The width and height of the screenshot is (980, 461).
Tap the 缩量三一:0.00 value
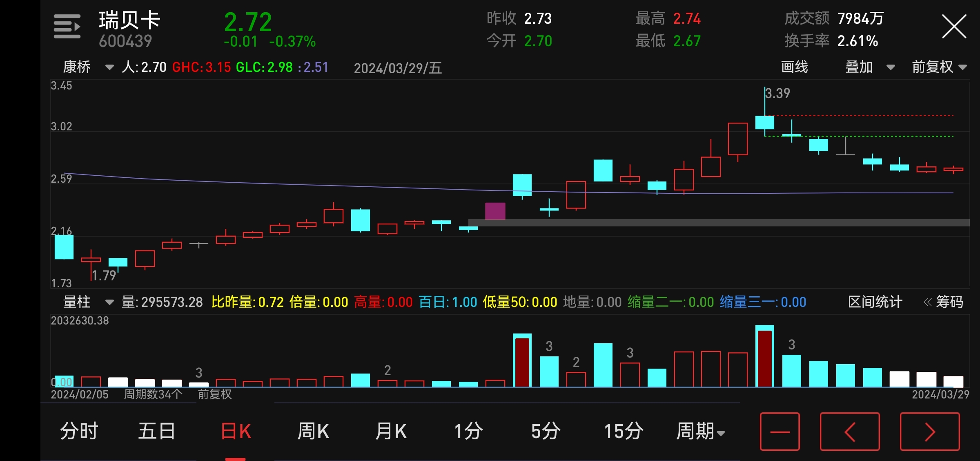[x=763, y=302]
